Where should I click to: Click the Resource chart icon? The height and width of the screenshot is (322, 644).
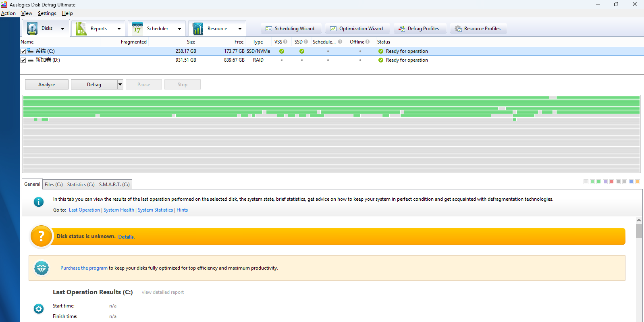pyautogui.click(x=198, y=29)
